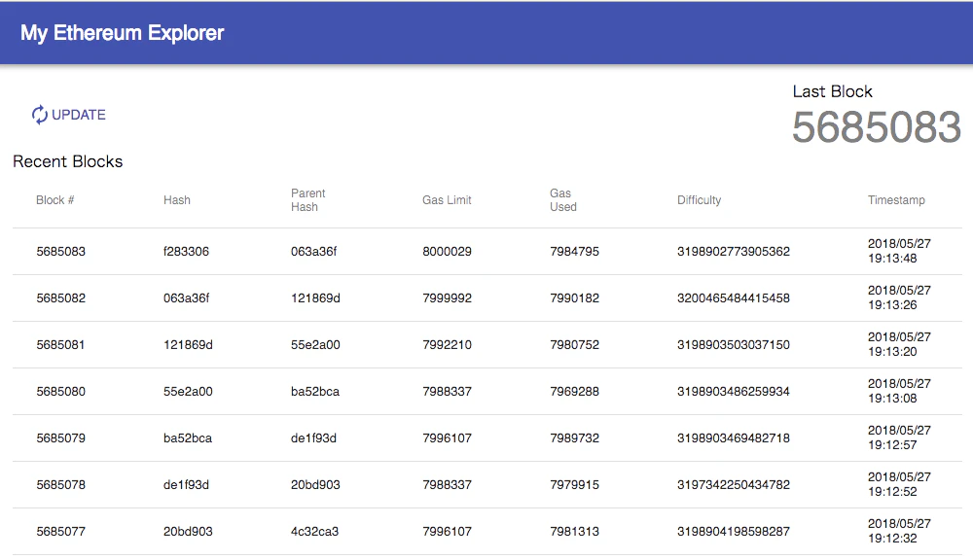This screenshot has width=973, height=560.
Task: Click timestamp 2018/05/27 19:12:52
Action: (899, 484)
